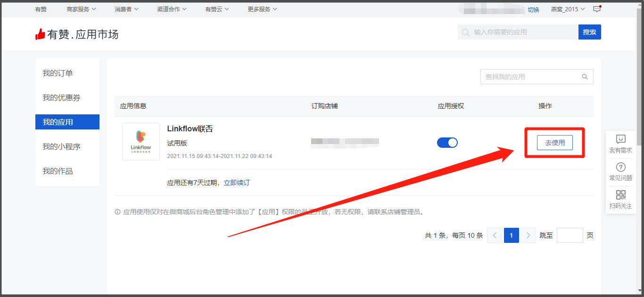Focus the 查找我的应用 search field
The image size is (644, 297).
click(x=537, y=77)
